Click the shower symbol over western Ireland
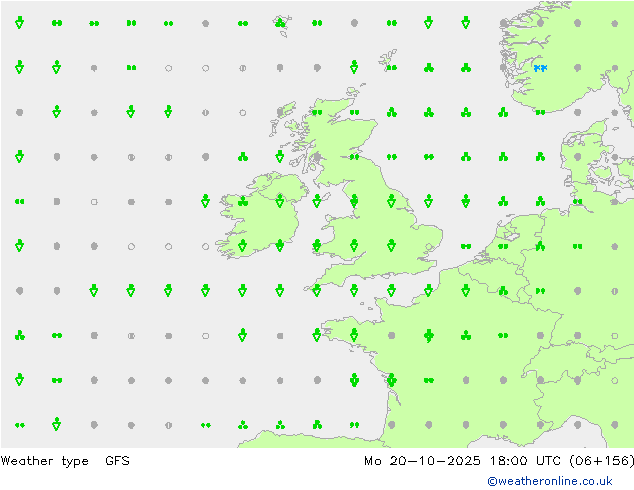Screen dimensions: 634x490 243,201
